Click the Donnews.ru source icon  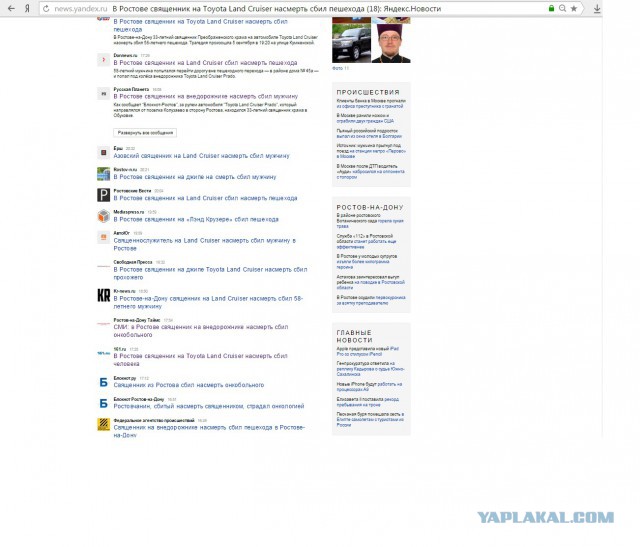click(103, 60)
